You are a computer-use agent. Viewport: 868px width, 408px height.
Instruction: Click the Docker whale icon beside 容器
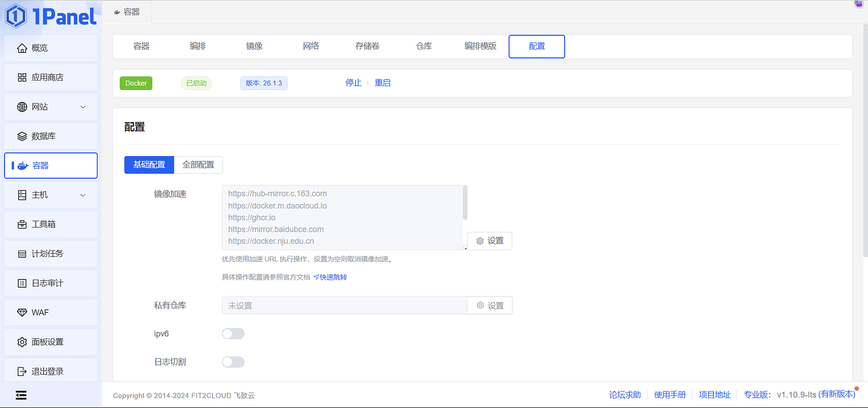[x=23, y=166]
